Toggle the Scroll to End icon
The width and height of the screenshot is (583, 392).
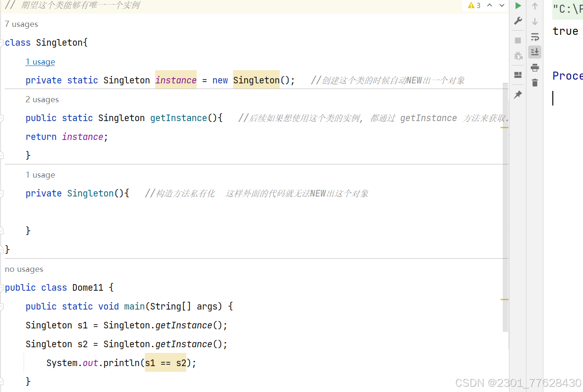pyautogui.click(x=535, y=52)
